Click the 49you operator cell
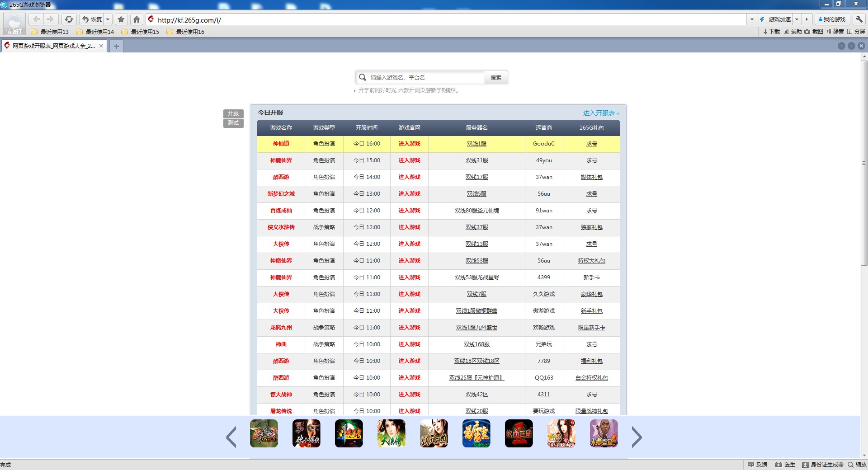 (x=544, y=160)
